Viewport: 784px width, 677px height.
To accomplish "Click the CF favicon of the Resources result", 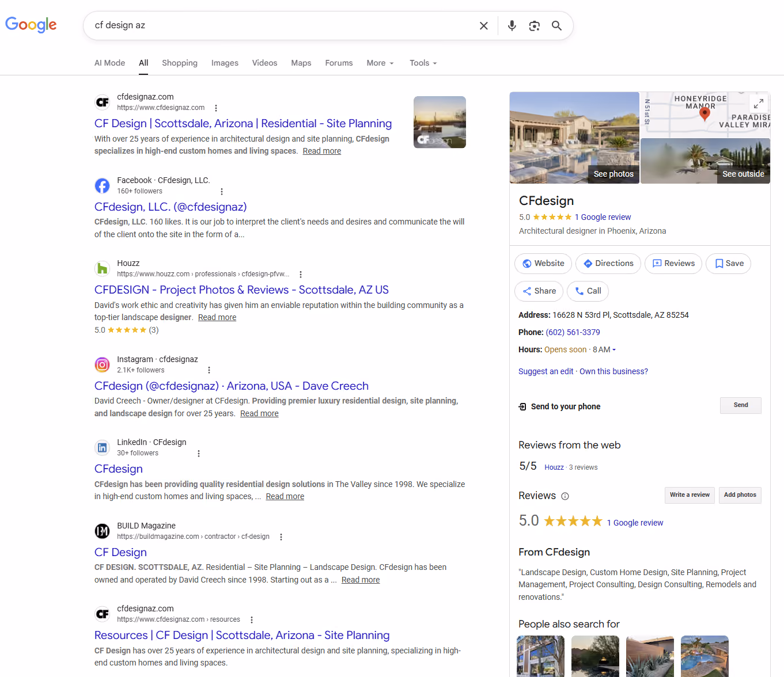I will pos(102,614).
